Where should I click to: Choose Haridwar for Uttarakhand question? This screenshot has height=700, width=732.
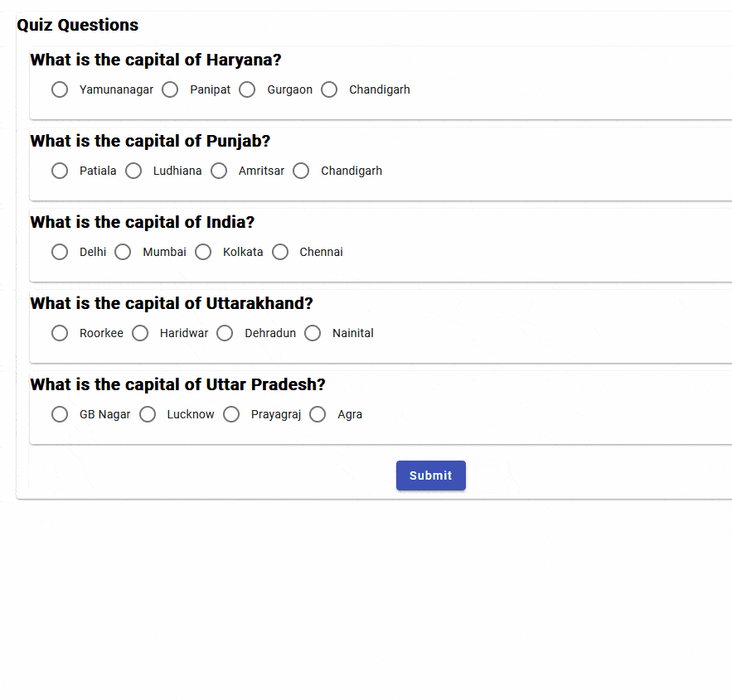coord(140,333)
